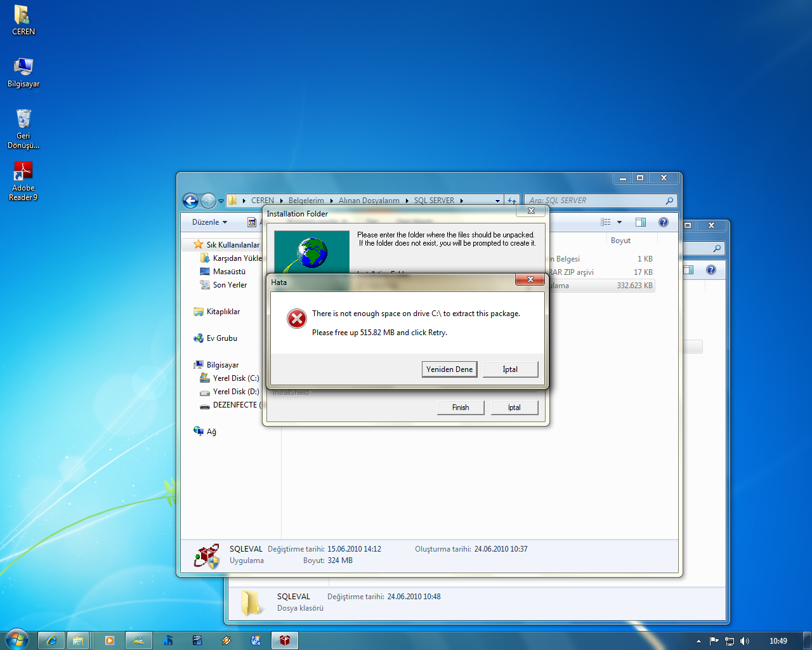
Task: Open Geri Dönüşüm recycle bin on desktop
Action: (x=23, y=129)
